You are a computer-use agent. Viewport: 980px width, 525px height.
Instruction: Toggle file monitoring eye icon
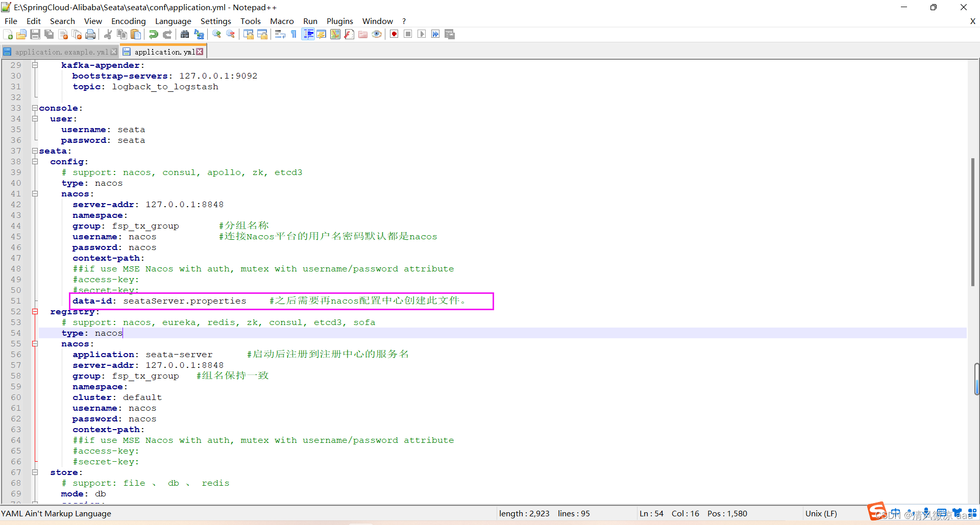coord(377,34)
